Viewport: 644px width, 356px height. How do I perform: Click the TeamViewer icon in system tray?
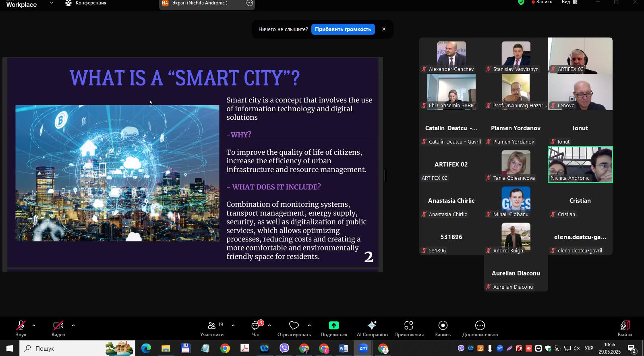(538, 348)
